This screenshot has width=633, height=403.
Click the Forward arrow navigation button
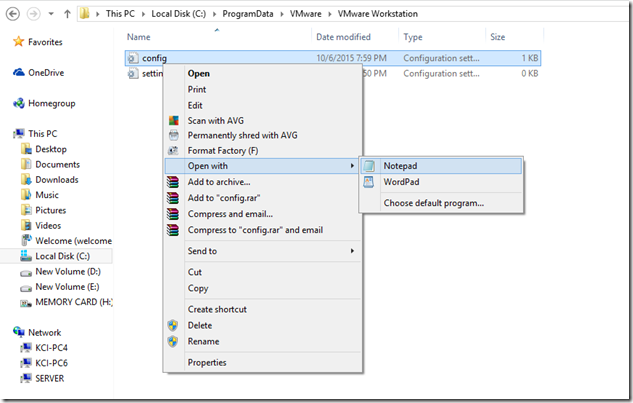coord(34,14)
